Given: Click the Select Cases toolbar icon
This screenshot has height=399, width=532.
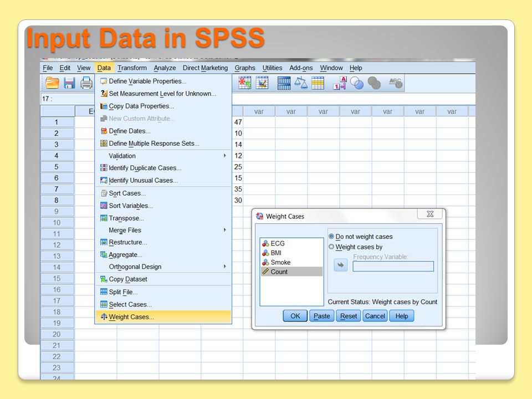Looking at the screenshot, I should click(318, 83).
